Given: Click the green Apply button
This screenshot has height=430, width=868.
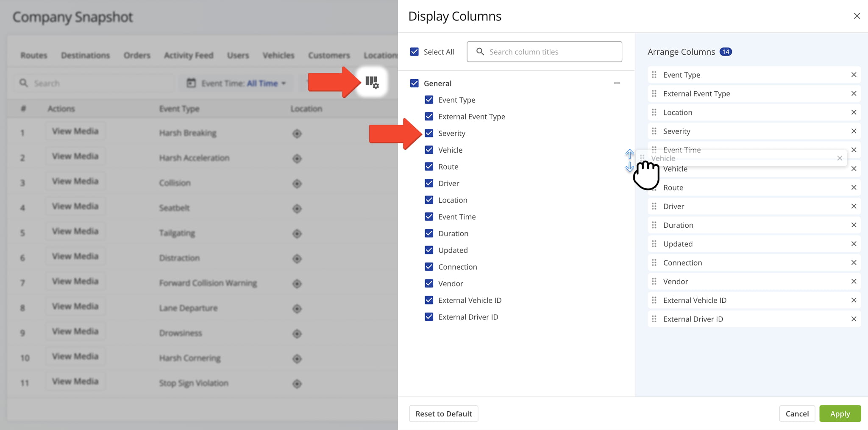Looking at the screenshot, I should [840, 413].
